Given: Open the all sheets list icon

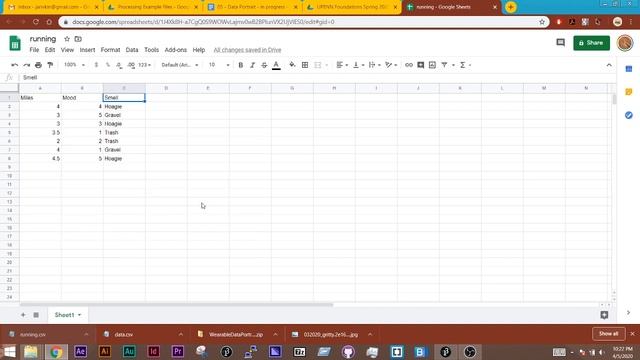Looking at the screenshot, I should pos(36,315).
